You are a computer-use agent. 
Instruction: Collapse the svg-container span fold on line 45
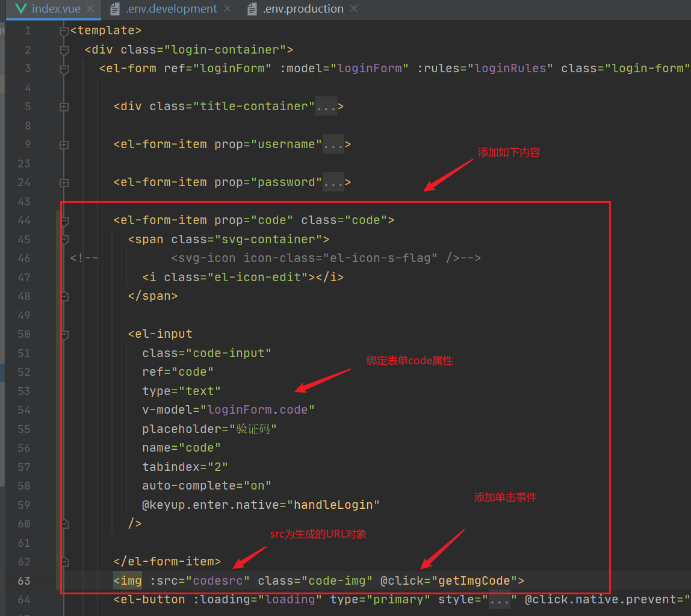(x=65, y=240)
